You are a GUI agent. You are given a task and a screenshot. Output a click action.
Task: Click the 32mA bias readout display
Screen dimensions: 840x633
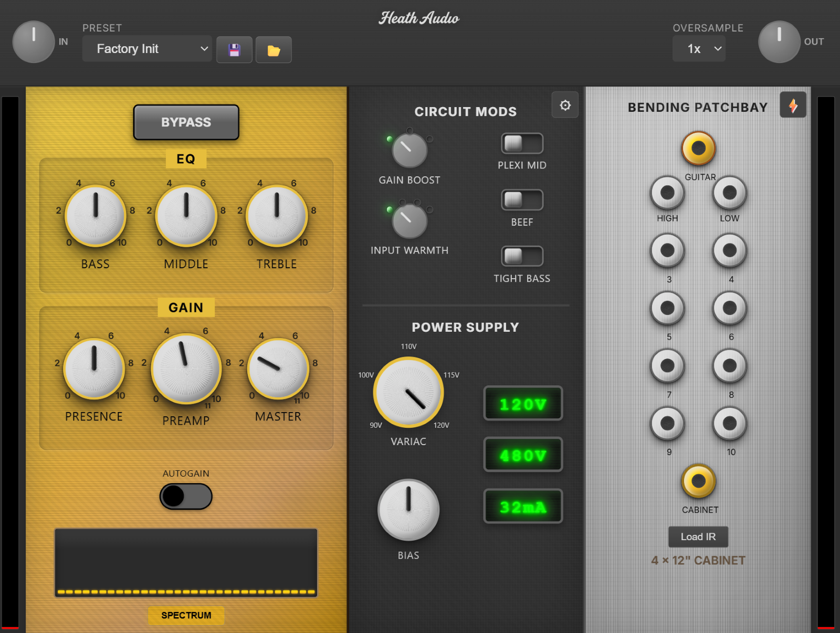click(523, 505)
